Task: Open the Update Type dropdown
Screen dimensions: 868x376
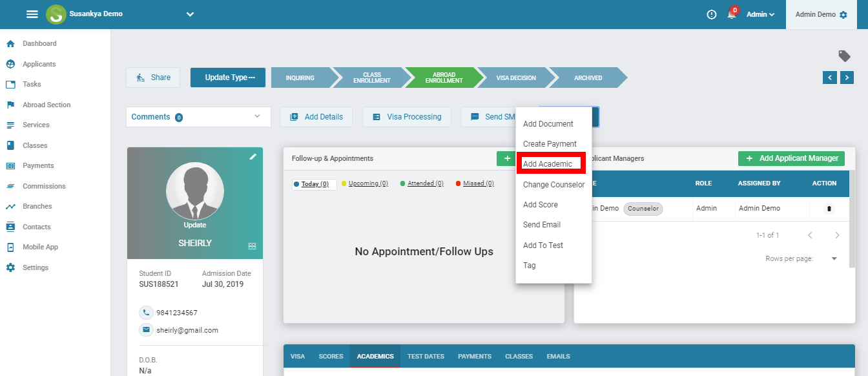Action: pyautogui.click(x=227, y=77)
